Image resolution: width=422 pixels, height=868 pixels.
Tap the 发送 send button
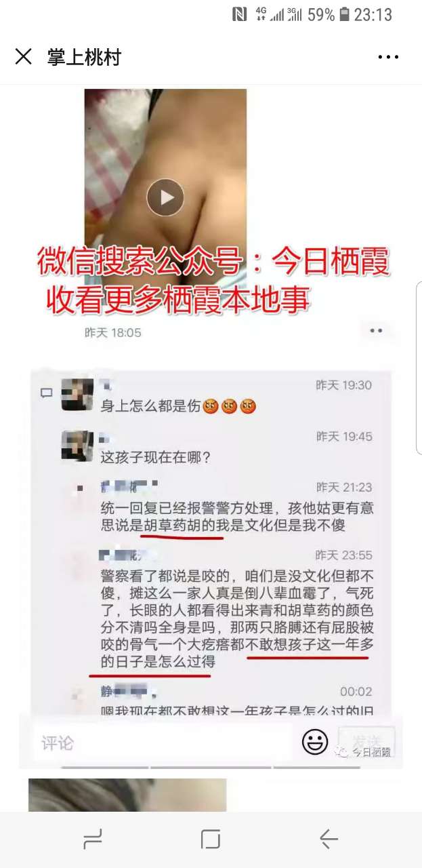click(x=366, y=742)
